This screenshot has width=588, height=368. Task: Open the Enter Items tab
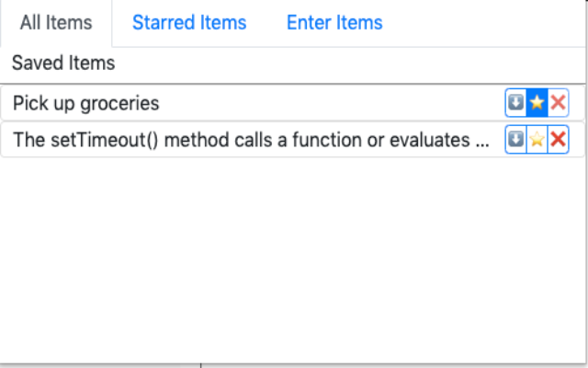tap(334, 22)
